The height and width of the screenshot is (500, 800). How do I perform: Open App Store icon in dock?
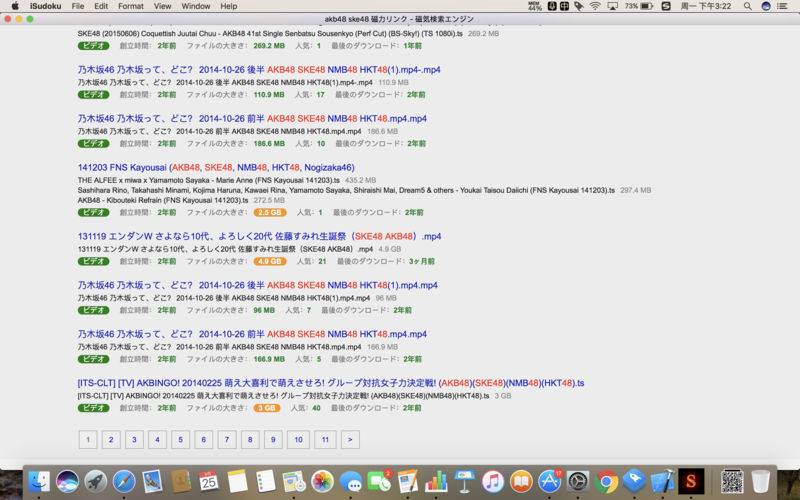549,481
